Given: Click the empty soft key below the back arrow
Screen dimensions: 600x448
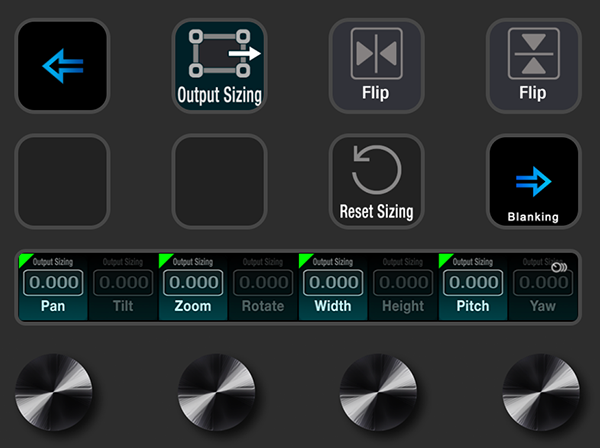Looking at the screenshot, I should 62,181.
